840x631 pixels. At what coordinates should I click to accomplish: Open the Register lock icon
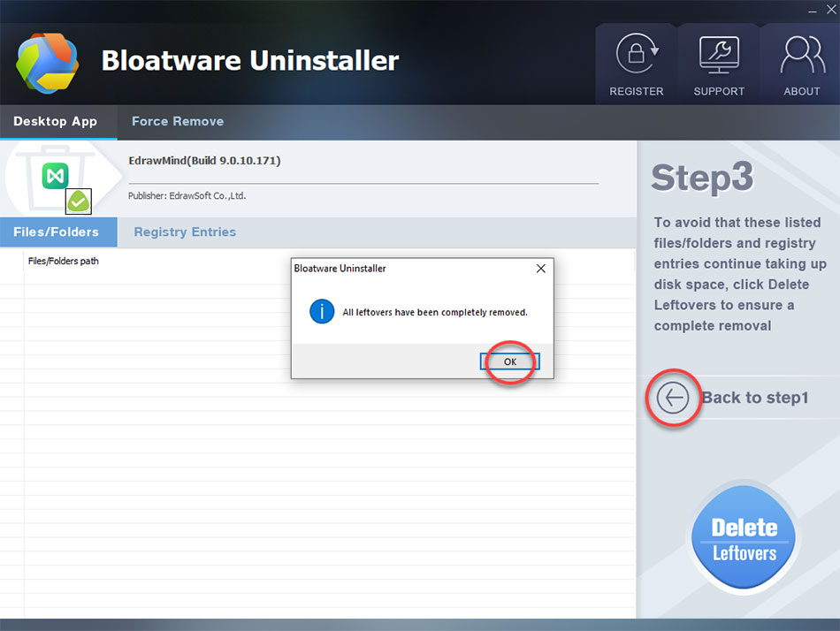[x=637, y=53]
